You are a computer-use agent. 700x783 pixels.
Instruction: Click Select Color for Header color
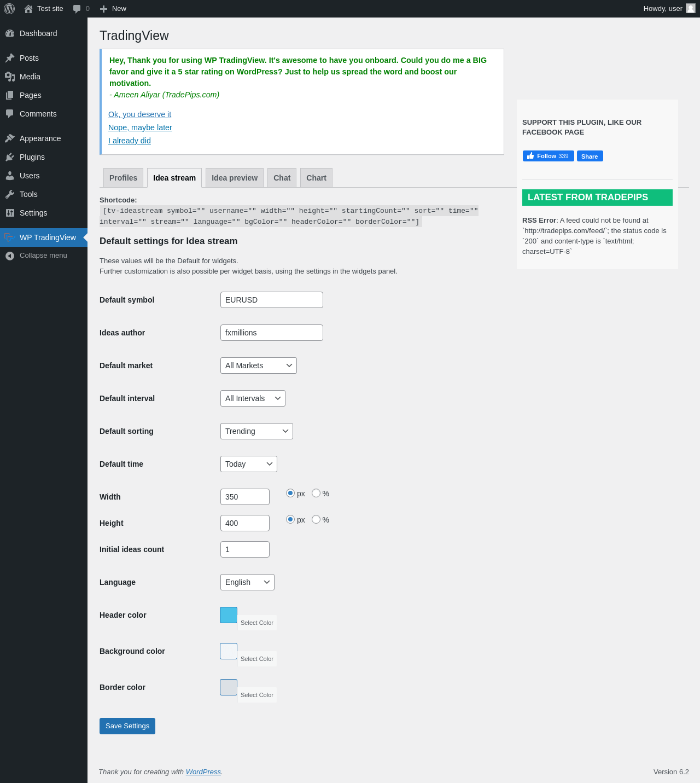257,623
